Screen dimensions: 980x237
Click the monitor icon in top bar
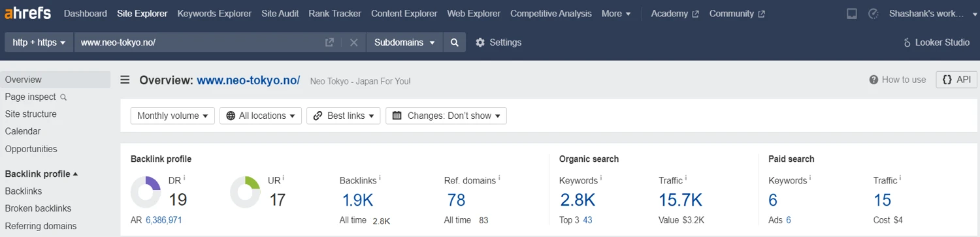[852, 14]
